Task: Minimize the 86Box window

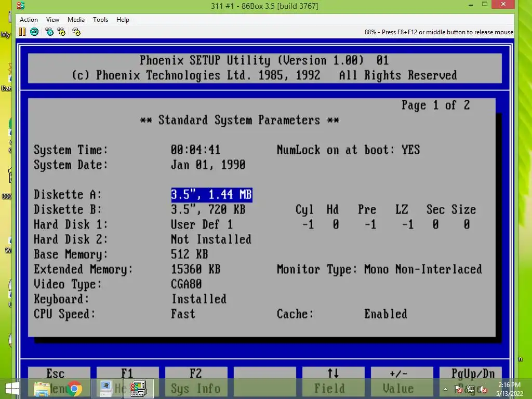Action: tap(471, 5)
